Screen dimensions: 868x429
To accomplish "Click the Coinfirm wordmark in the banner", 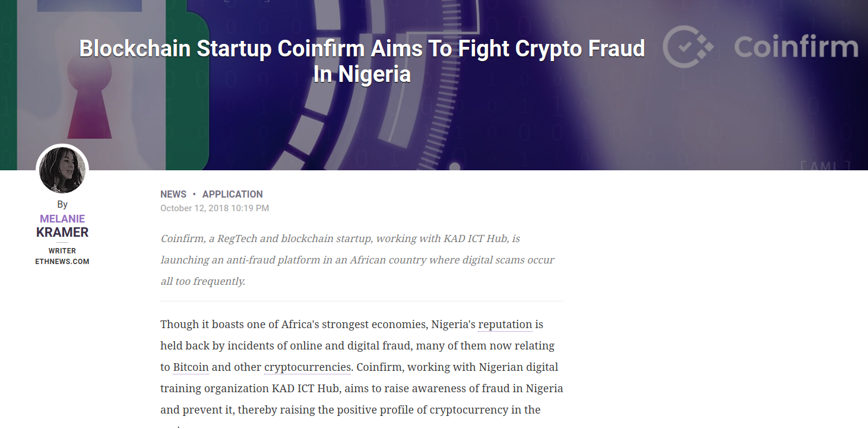I will pyautogui.click(x=796, y=46).
